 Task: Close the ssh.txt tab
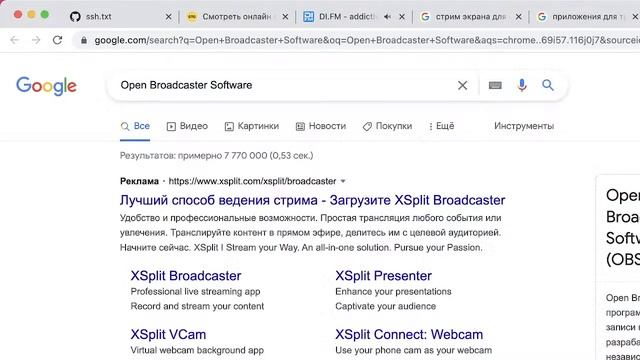click(x=168, y=17)
